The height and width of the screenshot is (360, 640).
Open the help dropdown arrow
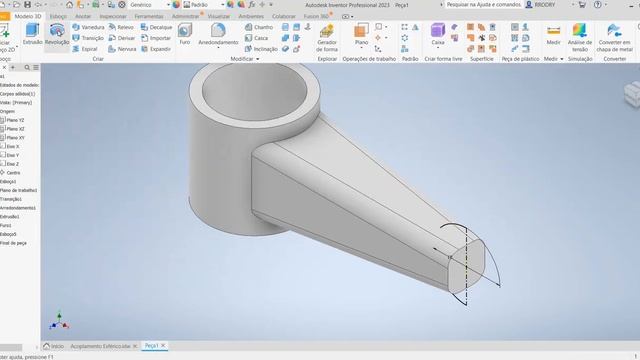click(606, 4)
